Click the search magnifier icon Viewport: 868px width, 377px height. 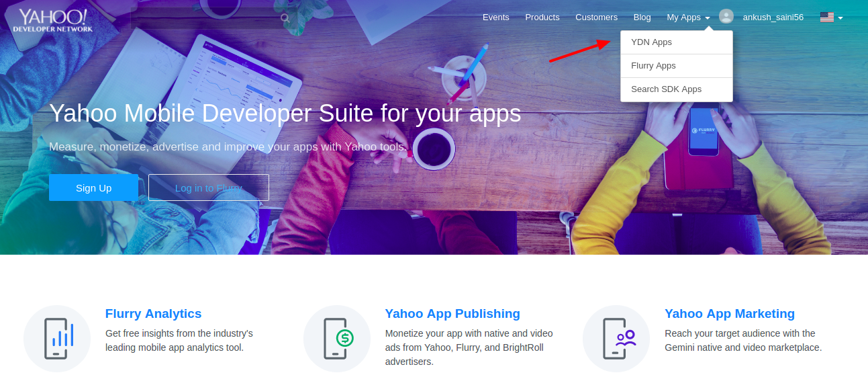pyautogui.click(x=285, y=18)
